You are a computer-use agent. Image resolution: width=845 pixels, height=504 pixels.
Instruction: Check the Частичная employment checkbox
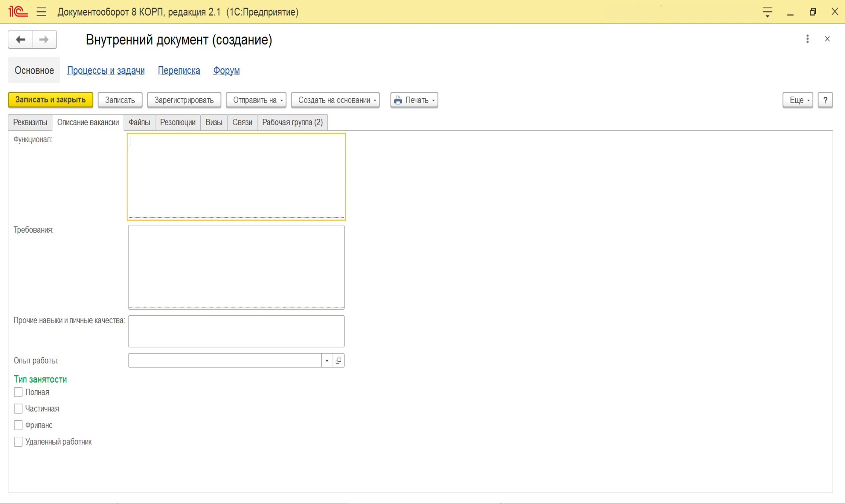coord(18,409)
